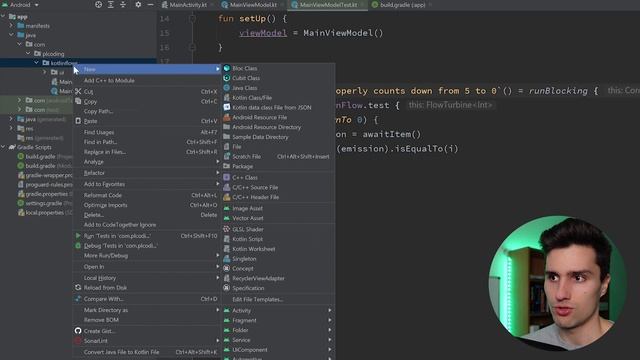Collapse the plcoding package node
The image size is (640, 360).
(28, 53)
